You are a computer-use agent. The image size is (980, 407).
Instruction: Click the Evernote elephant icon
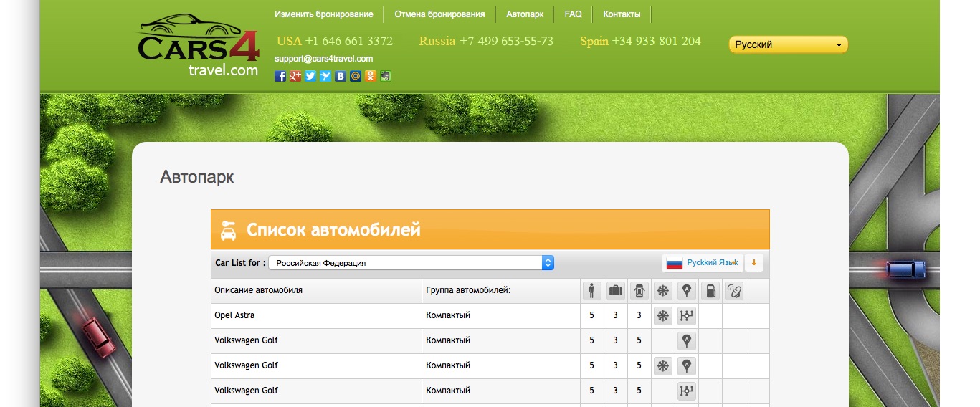(x=385, y=76)
